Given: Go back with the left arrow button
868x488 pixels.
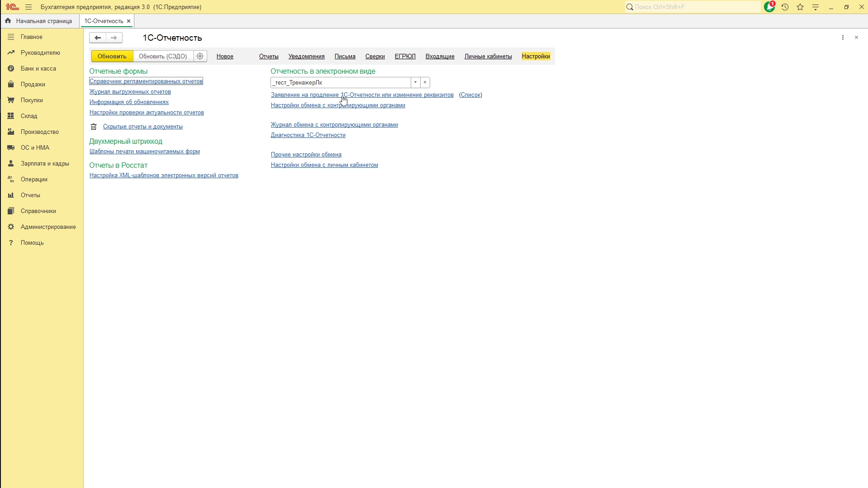Looking at the screenshot, I should point(98,38).
